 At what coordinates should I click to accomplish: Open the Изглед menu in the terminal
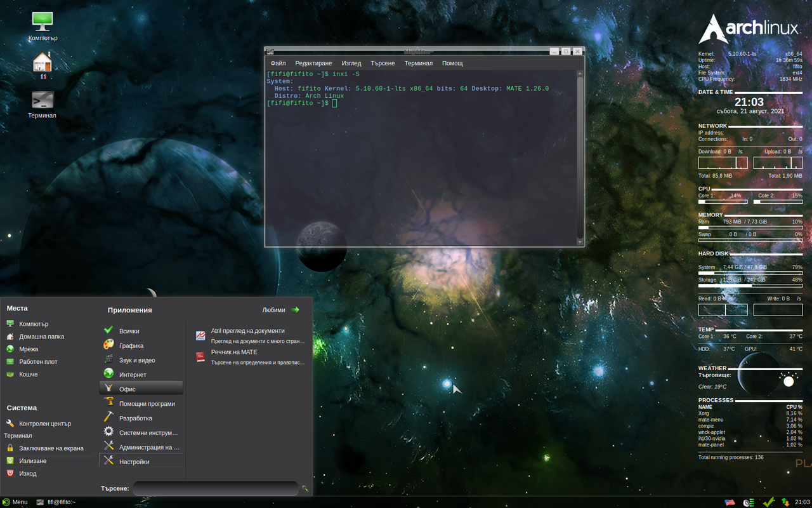[x=351, y=63]
